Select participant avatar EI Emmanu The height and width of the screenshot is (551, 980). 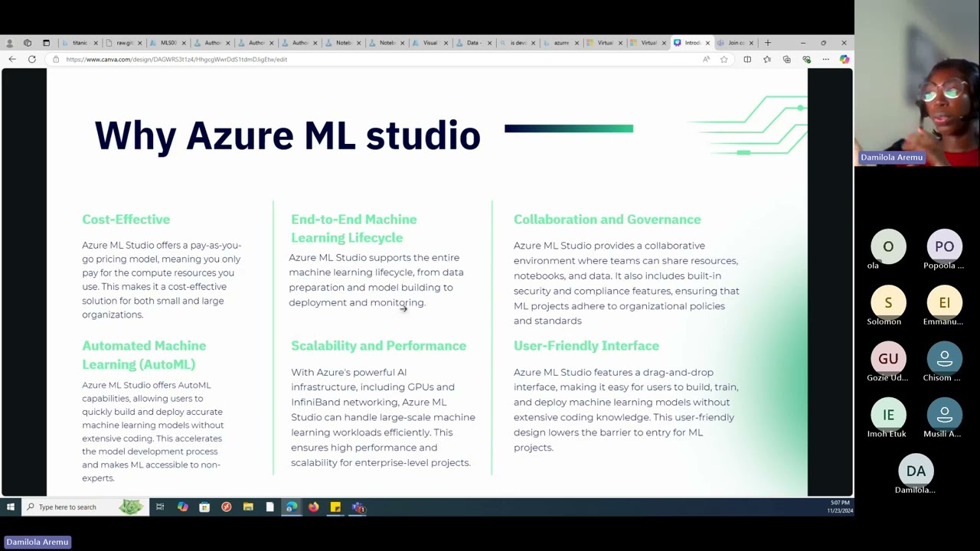pos(944,302)
